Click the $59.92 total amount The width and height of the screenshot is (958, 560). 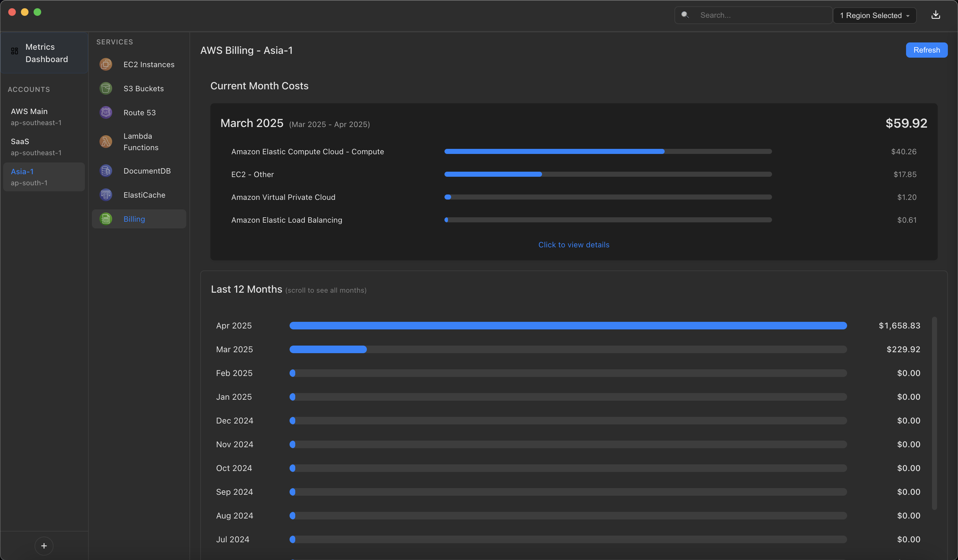click(x=906, y=123)
